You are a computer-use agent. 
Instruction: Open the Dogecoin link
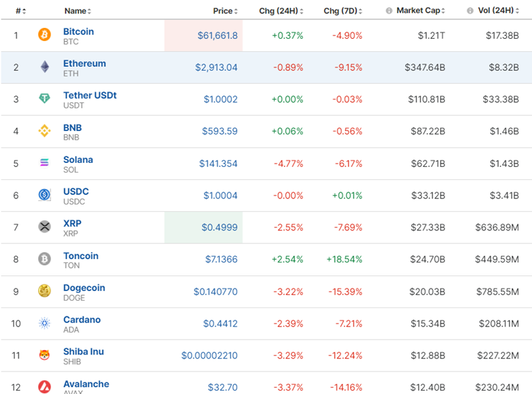coord(84,288)
